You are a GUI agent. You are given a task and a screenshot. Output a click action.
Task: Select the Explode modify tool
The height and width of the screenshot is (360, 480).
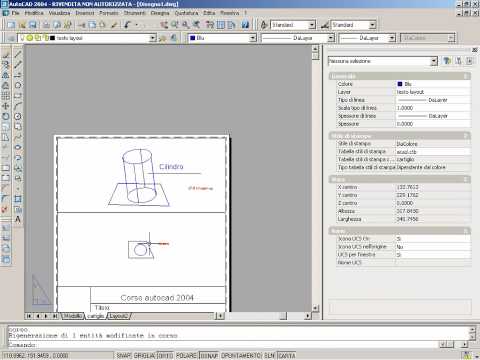tap(5, 209)
